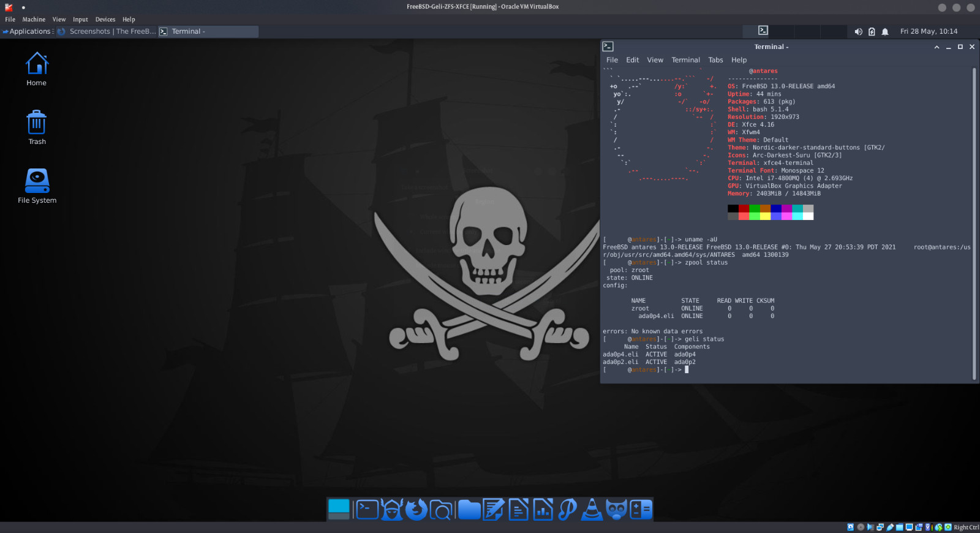Open the Tabs menu in Terminal window
Viewport: 980px width, 533px height.
[715, 60]
